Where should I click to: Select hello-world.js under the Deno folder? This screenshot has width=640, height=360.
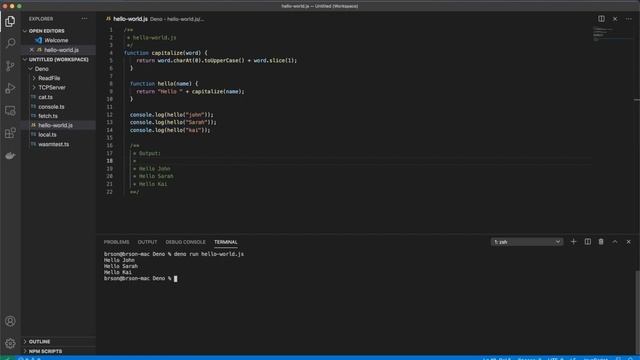tap(56, 125)
